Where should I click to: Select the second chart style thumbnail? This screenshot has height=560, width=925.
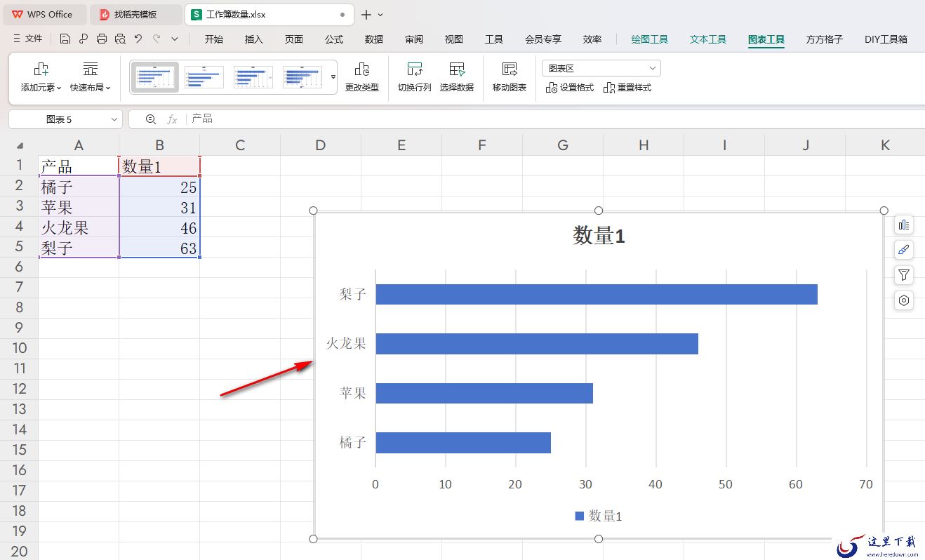click(204, 77)
